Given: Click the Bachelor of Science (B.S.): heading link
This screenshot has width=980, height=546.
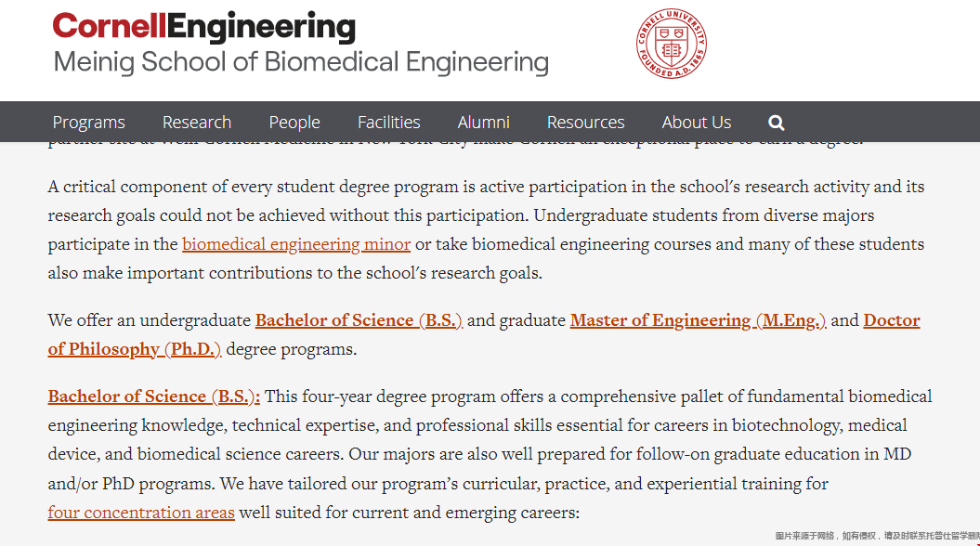Looking at the screenshot, I should [x=154, y=396].
